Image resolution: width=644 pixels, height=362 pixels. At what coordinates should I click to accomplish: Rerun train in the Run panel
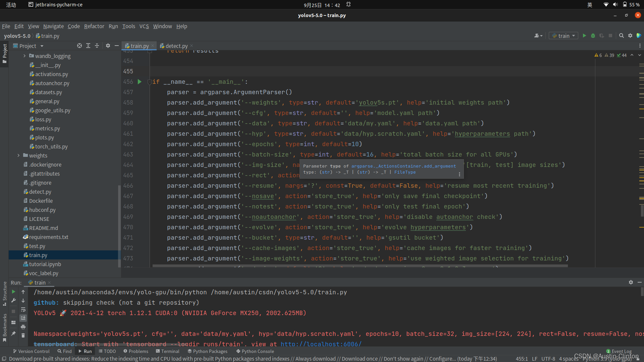tap(13, 292)
